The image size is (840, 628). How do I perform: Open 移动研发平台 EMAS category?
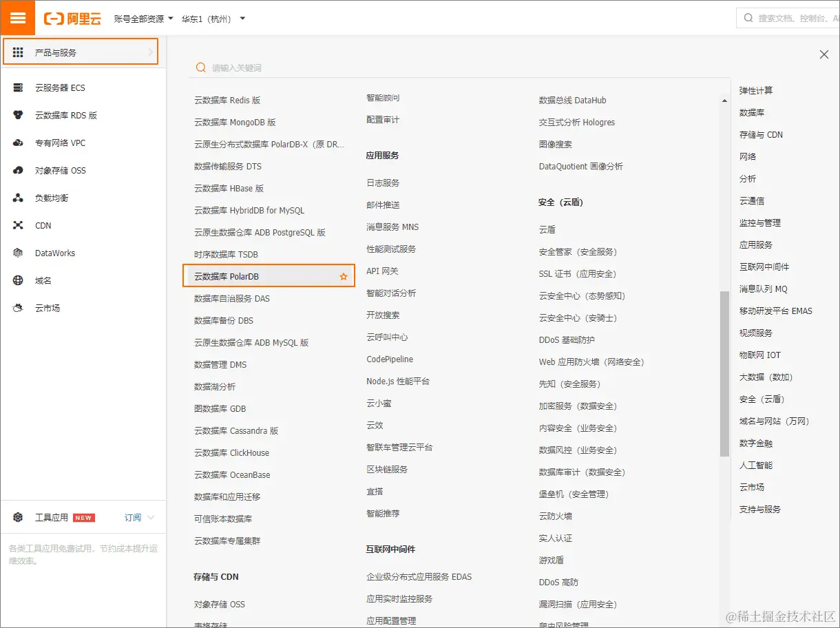pos(776,311)
